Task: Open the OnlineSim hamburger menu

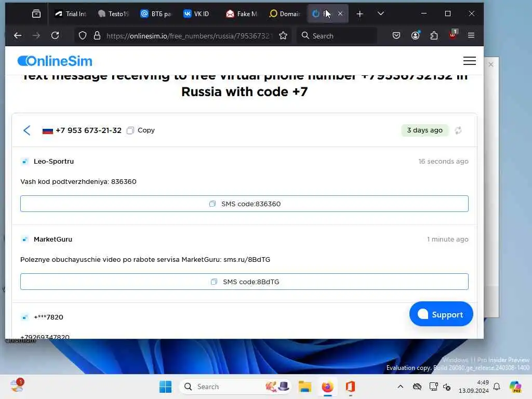Action: click(x=470, y=61)
